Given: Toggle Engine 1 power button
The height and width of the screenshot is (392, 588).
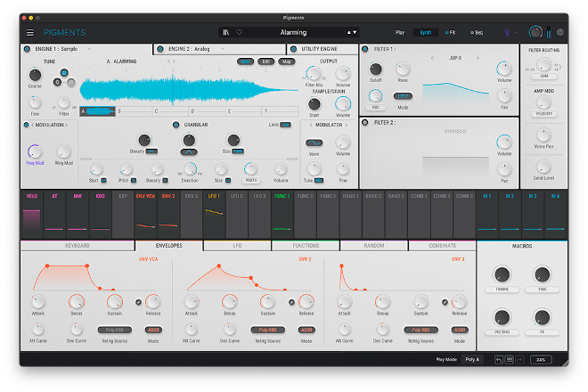Looking at the screenshot, I should [27, 49].
